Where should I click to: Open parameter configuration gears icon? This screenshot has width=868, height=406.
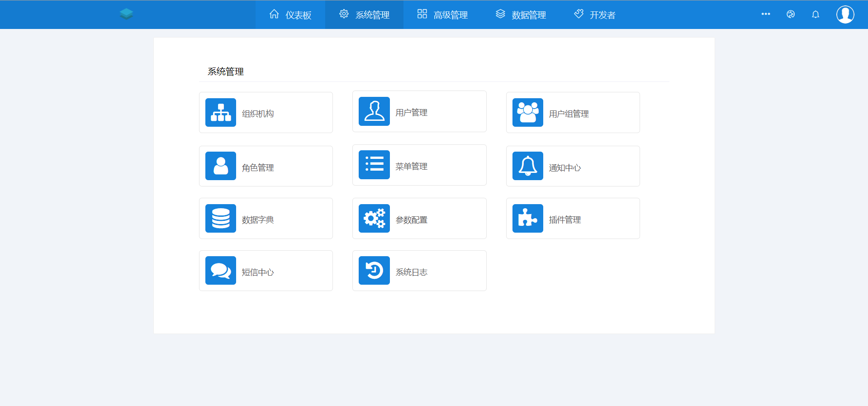coord(374,219)
